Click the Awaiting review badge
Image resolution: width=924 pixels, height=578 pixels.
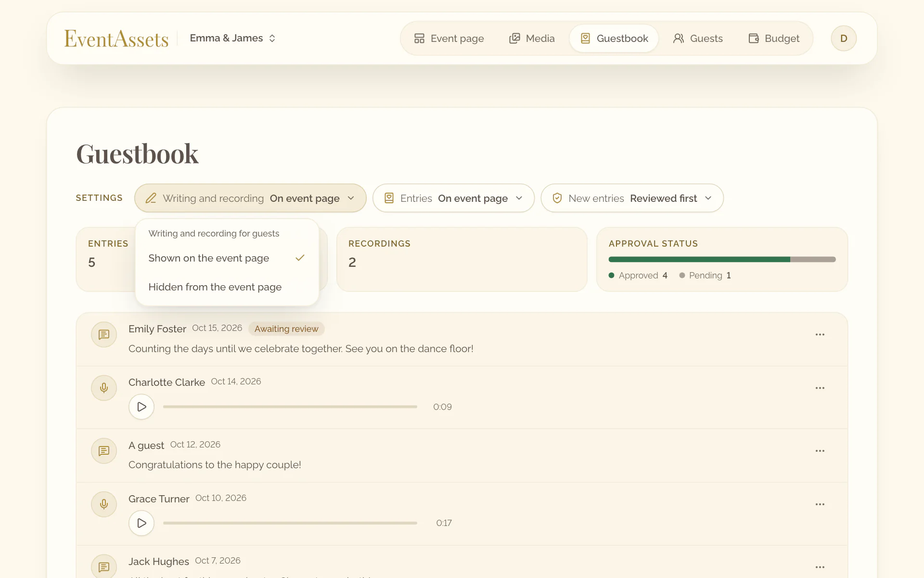point(286,329)
